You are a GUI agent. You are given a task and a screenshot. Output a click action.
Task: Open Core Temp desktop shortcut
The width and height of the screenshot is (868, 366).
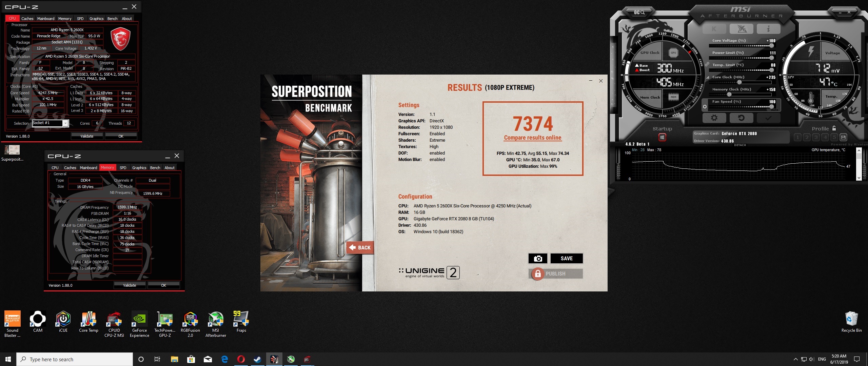coord(88,322)
